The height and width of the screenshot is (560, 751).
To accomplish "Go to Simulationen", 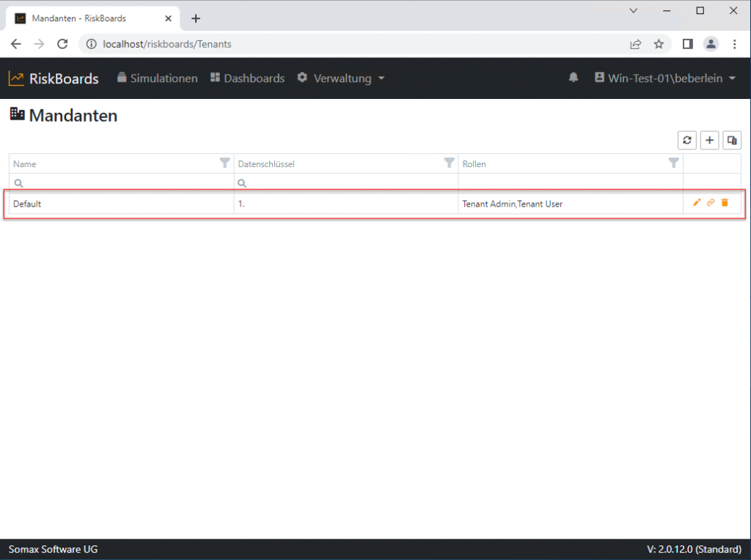I will [x=157, y=78].
